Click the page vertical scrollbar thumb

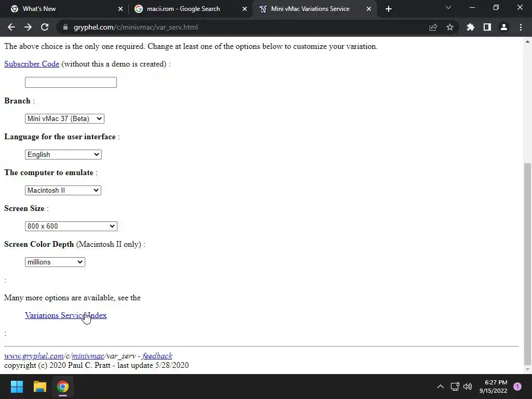point(527,263)
